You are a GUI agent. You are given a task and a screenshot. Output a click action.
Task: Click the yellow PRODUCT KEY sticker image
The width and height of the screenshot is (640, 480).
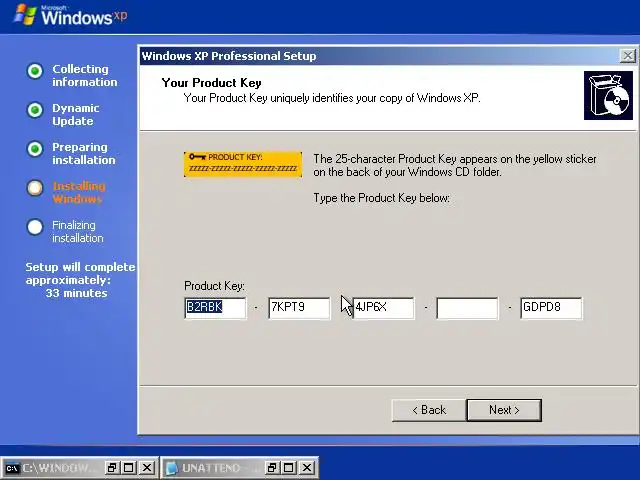tap(243, 164)
